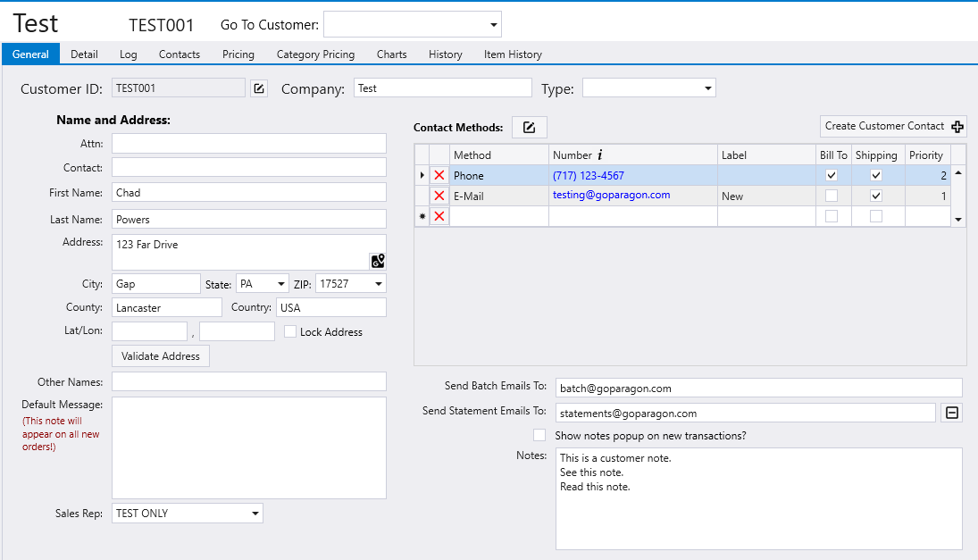Click the phone number link (717) 123-4567

589,176
